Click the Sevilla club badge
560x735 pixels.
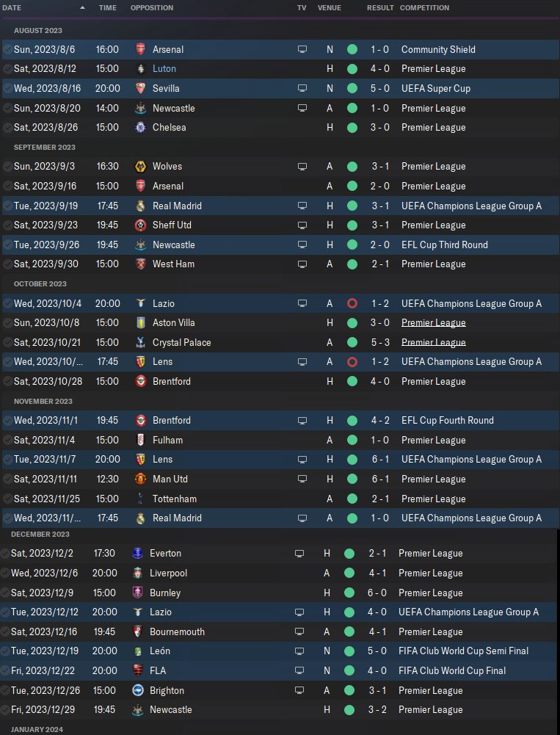point(140,88)
